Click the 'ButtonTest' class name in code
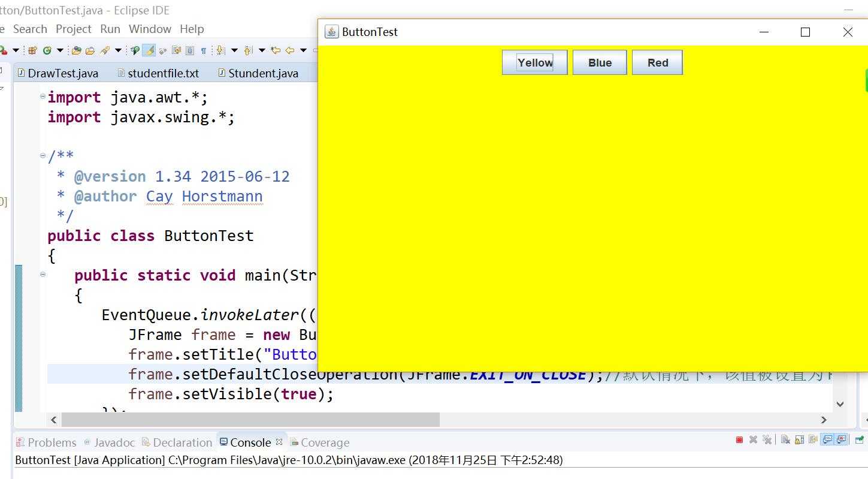868x479 pixels. (208, 236)
